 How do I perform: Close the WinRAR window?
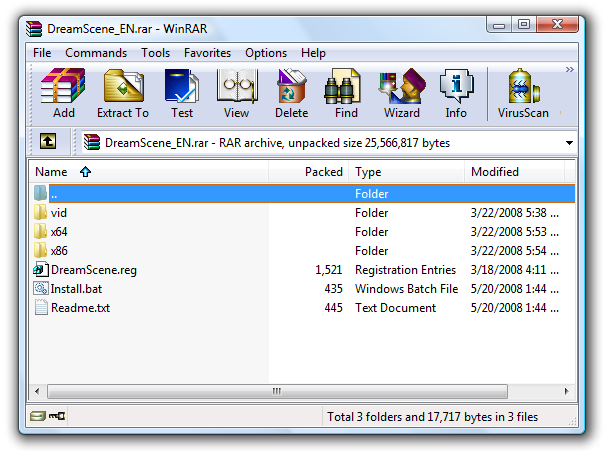pyautogui.click(x=557, y=25)
